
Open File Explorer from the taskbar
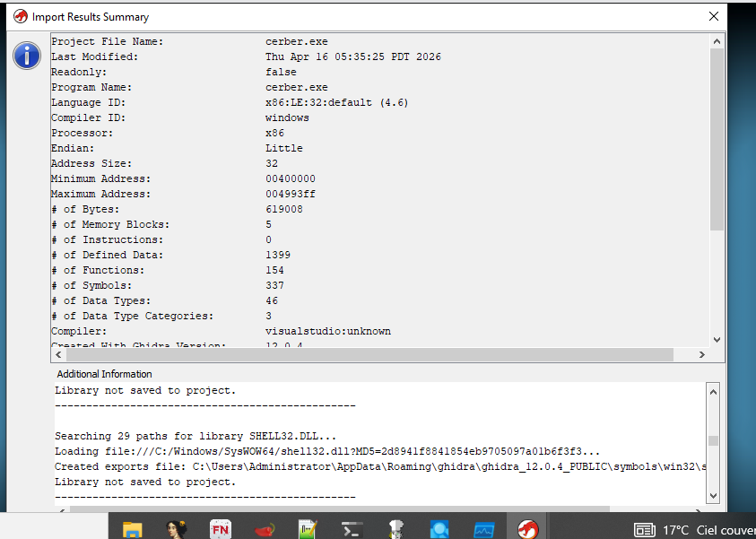[x=133, y=530]
